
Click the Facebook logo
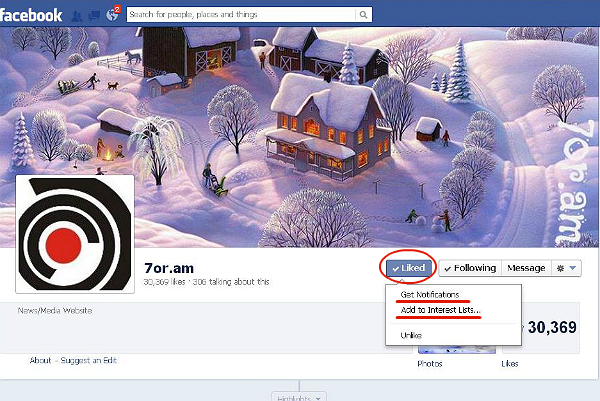pyautogui.click(x=31, y=15)
